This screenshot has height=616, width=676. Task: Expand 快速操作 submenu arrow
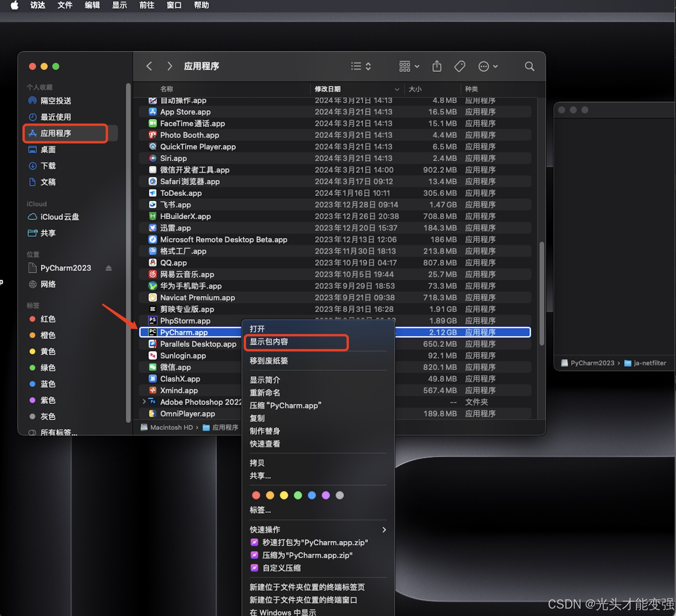384,529
